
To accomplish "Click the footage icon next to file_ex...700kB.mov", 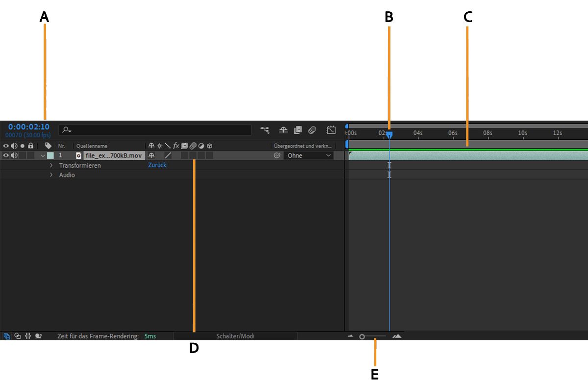I will (x=78, y=155).
